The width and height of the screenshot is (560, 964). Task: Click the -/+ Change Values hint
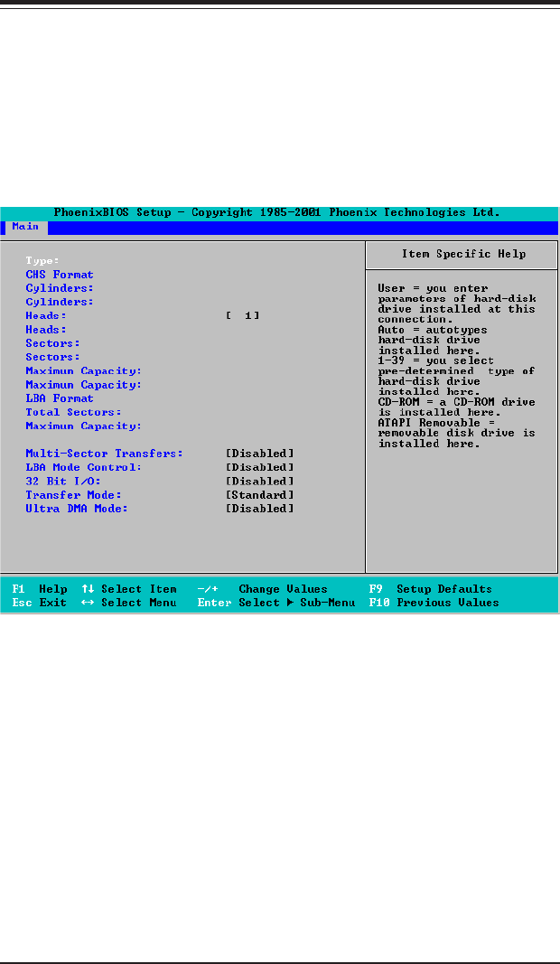[263, 589]
